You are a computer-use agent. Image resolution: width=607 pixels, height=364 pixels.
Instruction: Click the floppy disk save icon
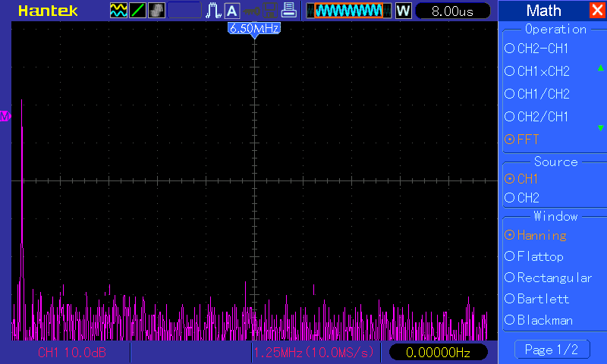coord(269,11)
